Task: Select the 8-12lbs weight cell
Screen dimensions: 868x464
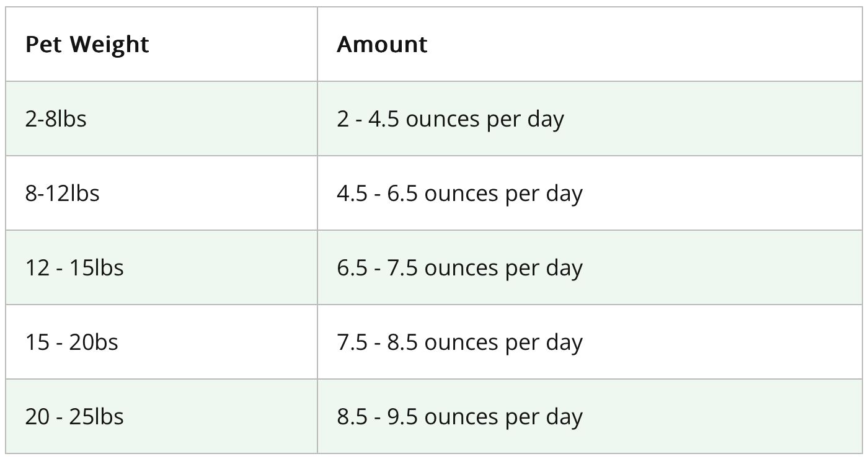Action: point(62,193)
